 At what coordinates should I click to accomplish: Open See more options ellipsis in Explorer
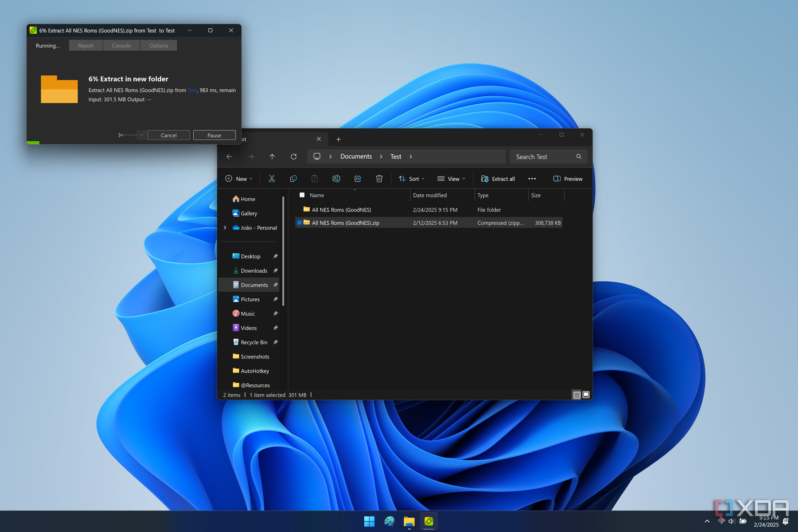coord(532,179)
